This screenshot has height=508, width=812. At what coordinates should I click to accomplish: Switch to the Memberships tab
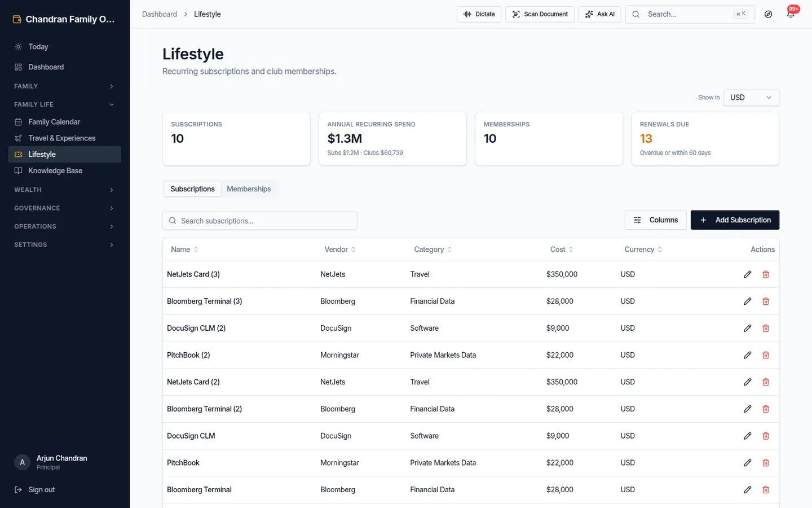(249, 189)
